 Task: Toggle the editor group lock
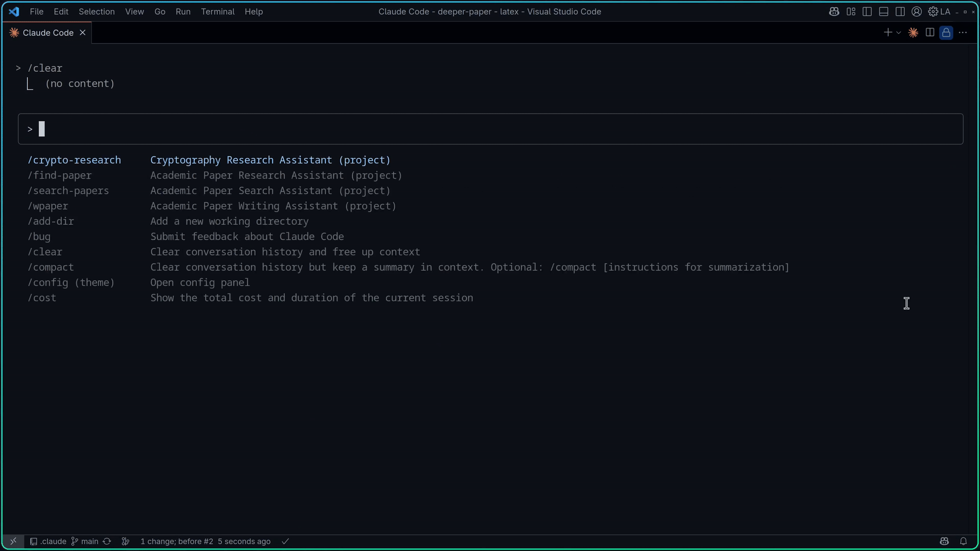click(946, 33)
